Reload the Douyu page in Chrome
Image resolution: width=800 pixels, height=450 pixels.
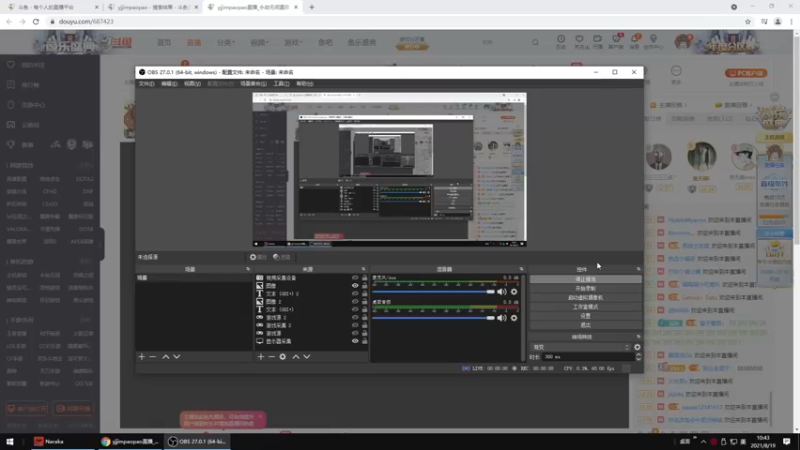click(36, 22)
